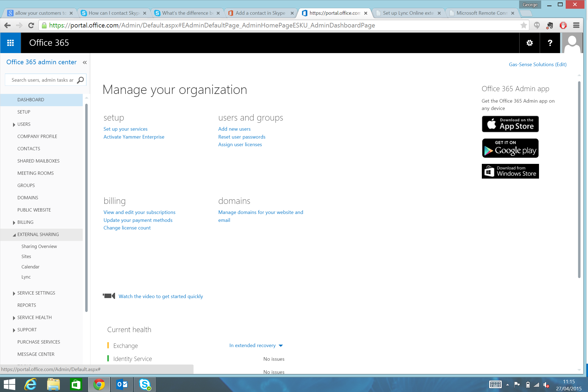Open the help question mark icon
The width and height of the screenshot is (588, 392).
tap(550, 43)
